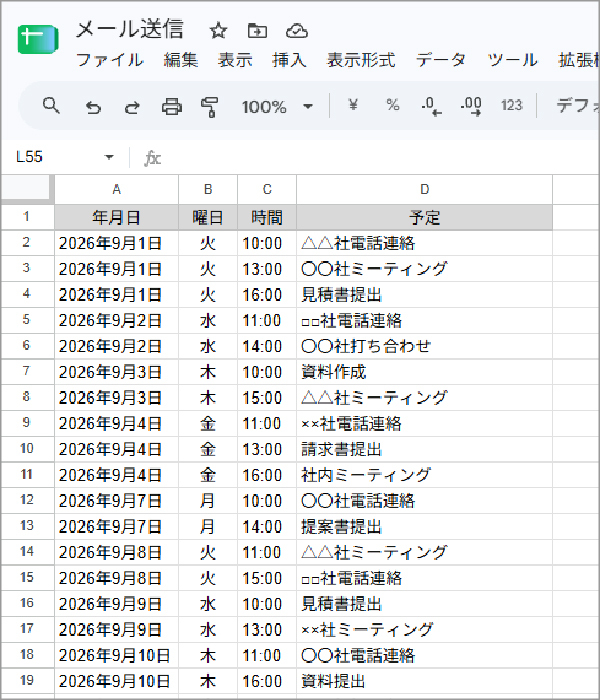600x700 pixels.
Task: Select row 1 header
Action: pyautogui.click(x=28, y=217)
